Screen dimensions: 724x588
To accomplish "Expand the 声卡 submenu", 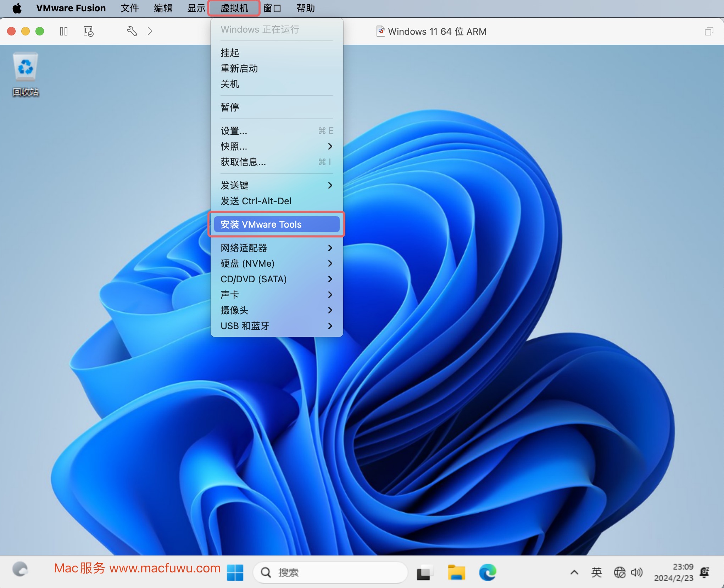I will 277,295.
